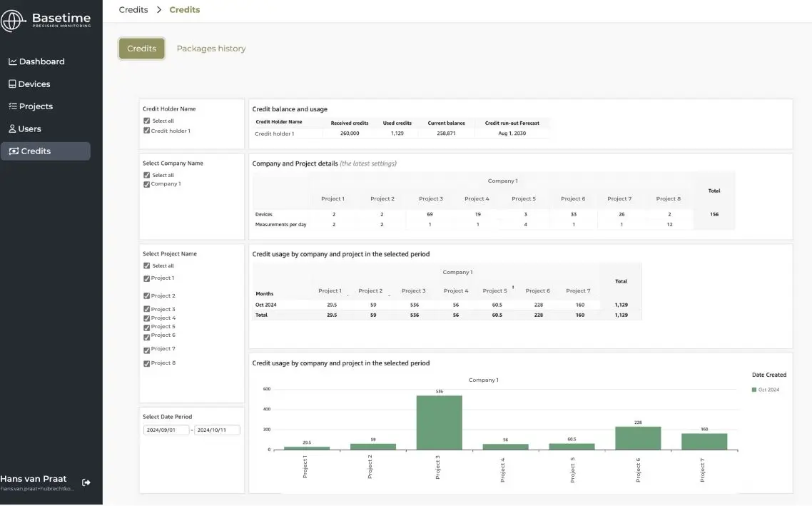Click the Users person icon
This screenshot has width=812, height=506.
pyautogui.click(x=12, y=129)
